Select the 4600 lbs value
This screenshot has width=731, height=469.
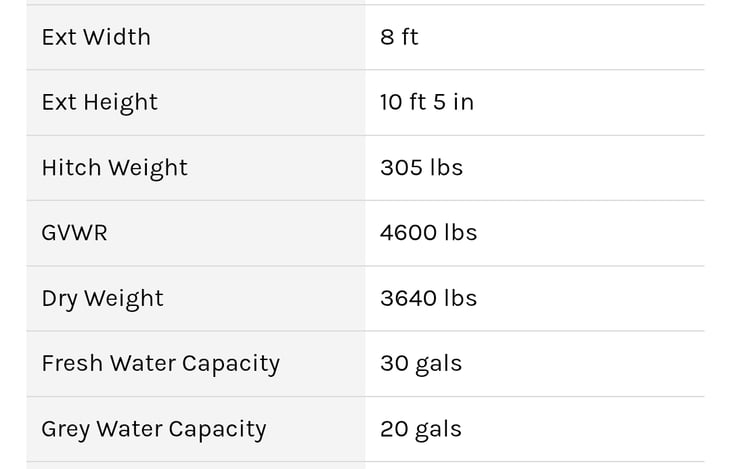pyautogui.click(x=428, y=232)
